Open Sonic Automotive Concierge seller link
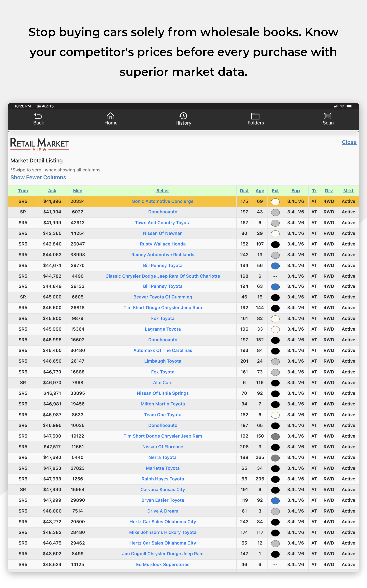Viewport: 367px width, 588px height. click(x=163, y=201)
